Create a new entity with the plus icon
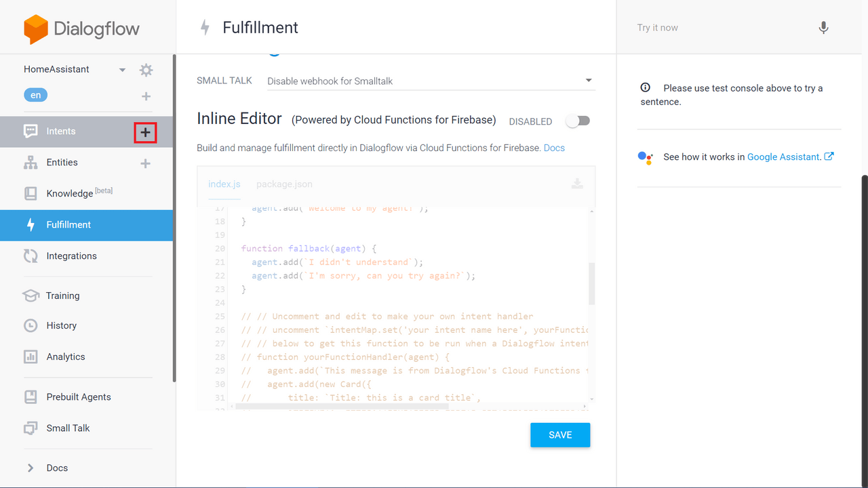Viewport: 868px width, 488px height. 145,163
